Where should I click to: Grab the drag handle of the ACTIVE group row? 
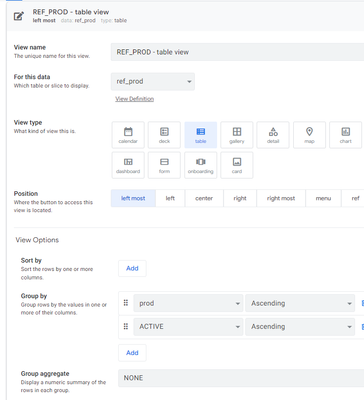pyautogui.click(x=126, y=326)
